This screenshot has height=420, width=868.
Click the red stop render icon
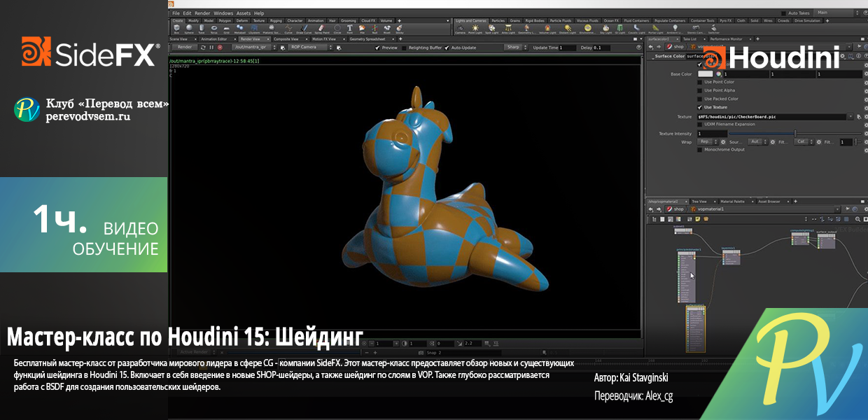[220, 48]
